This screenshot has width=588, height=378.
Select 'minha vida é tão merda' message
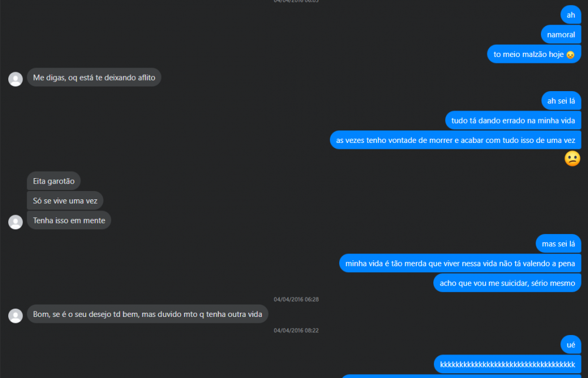pyautogui.click(x=460, y=263)
